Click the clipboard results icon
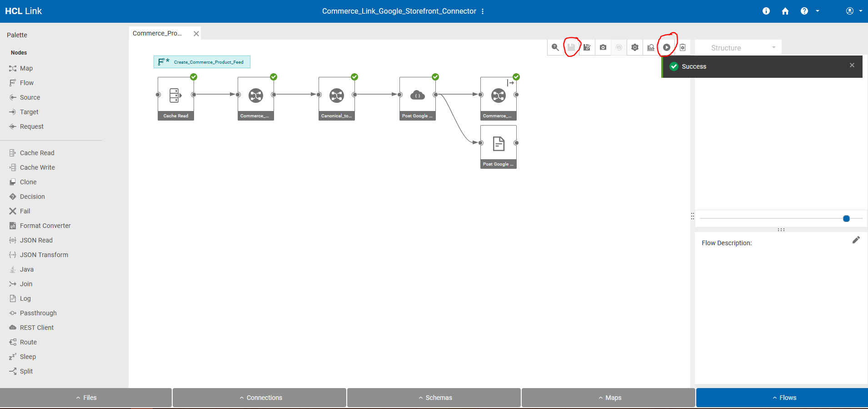 coord(683,47)
